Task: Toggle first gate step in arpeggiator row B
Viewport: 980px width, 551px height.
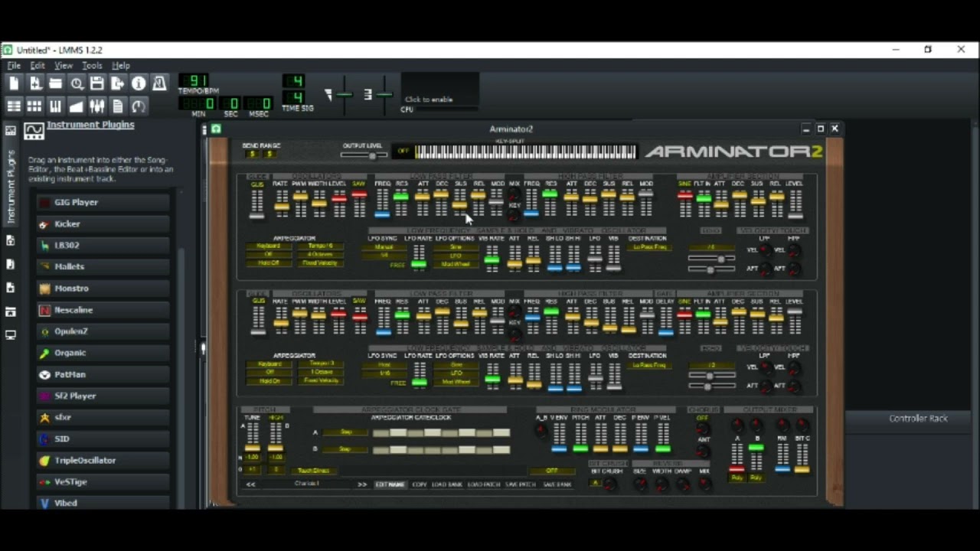Action: (x=381, y=450)
